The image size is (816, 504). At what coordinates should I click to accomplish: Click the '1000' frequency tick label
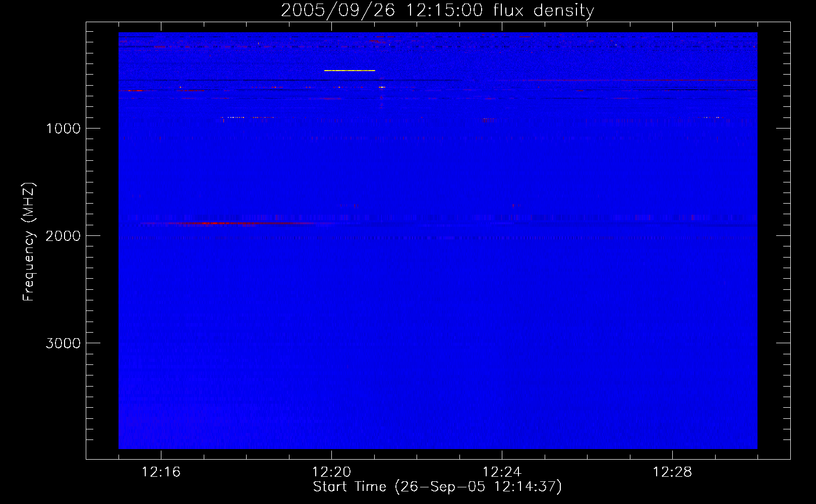63,129
